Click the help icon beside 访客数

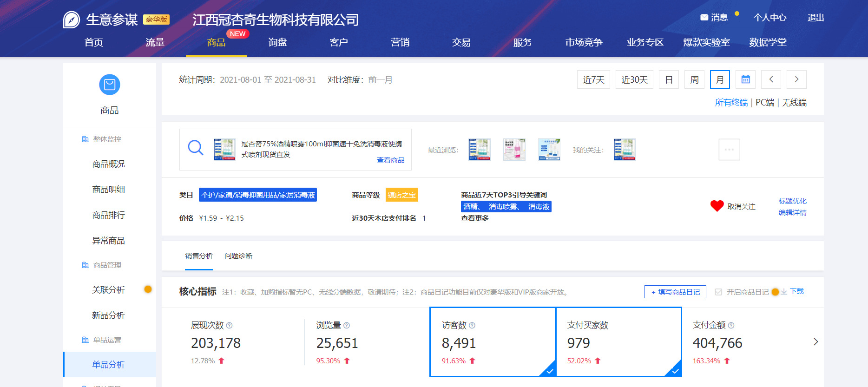472,326
